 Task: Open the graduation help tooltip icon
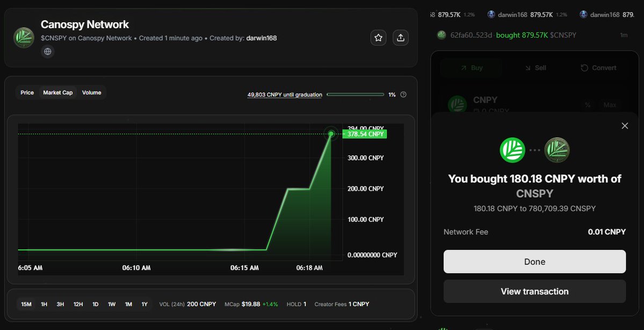[x=403, y=94]
